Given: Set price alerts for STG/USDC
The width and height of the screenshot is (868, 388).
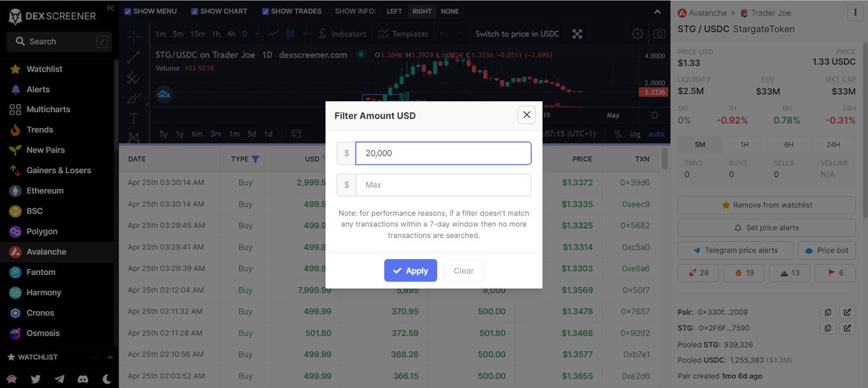Looking at the screenshot, I should point(767,227).
